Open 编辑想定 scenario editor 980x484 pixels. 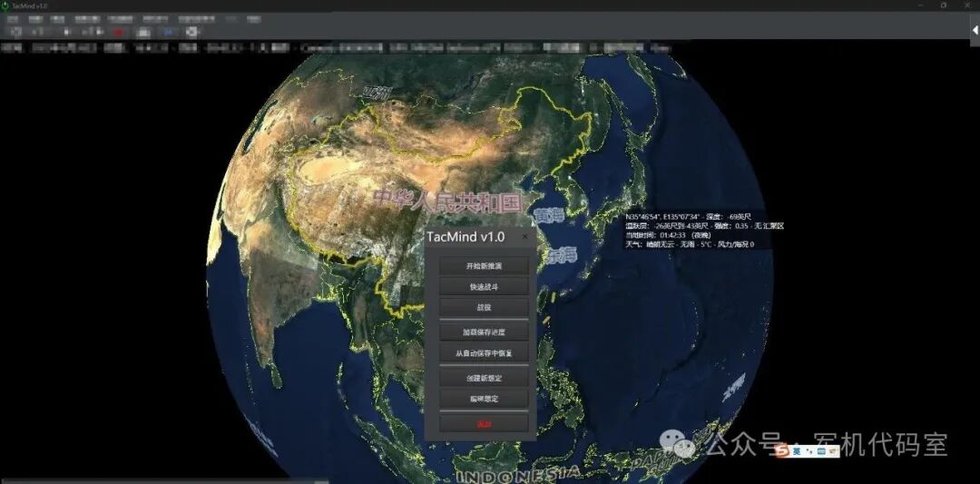485,399
